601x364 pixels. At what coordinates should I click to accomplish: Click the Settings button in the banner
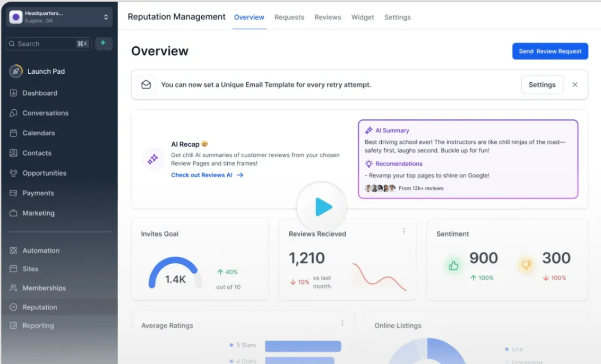(542, 85)
